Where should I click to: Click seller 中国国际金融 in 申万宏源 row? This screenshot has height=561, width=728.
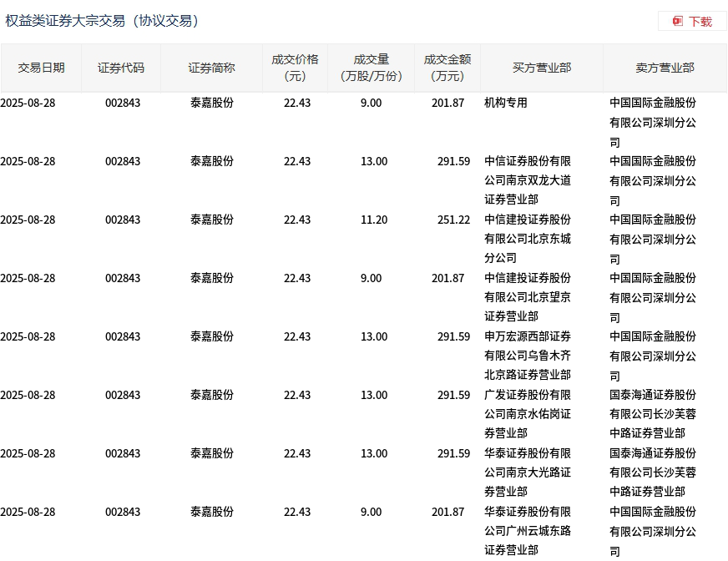653,356
